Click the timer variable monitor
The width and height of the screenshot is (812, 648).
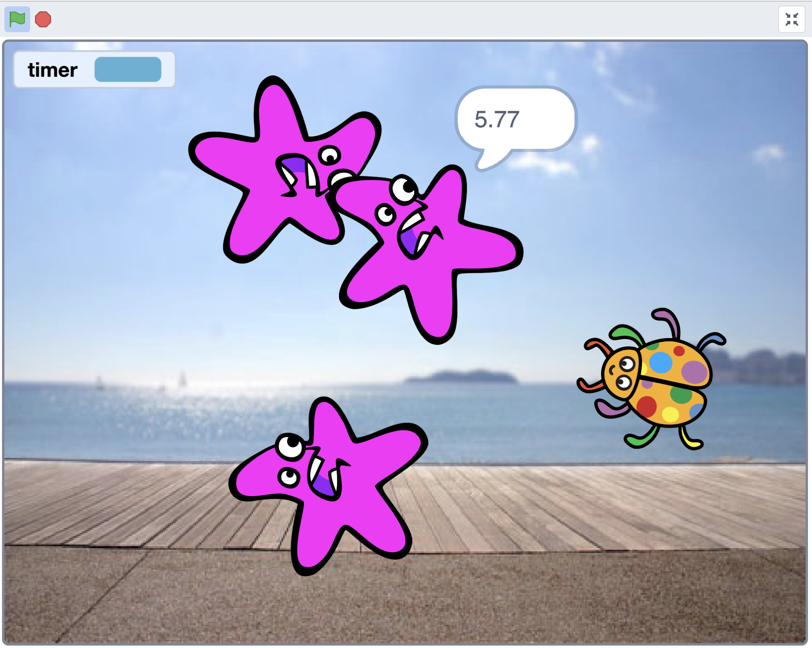pos(95,70)
